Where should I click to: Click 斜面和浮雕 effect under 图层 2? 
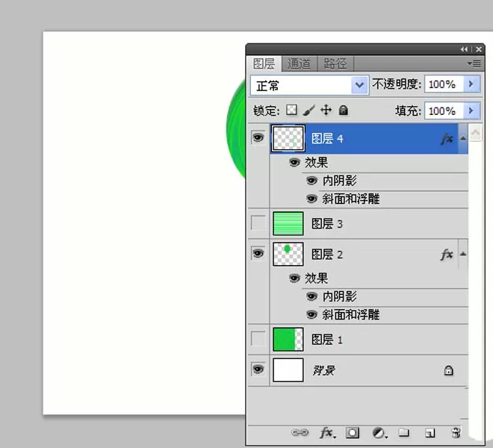(x=351, y=314)
